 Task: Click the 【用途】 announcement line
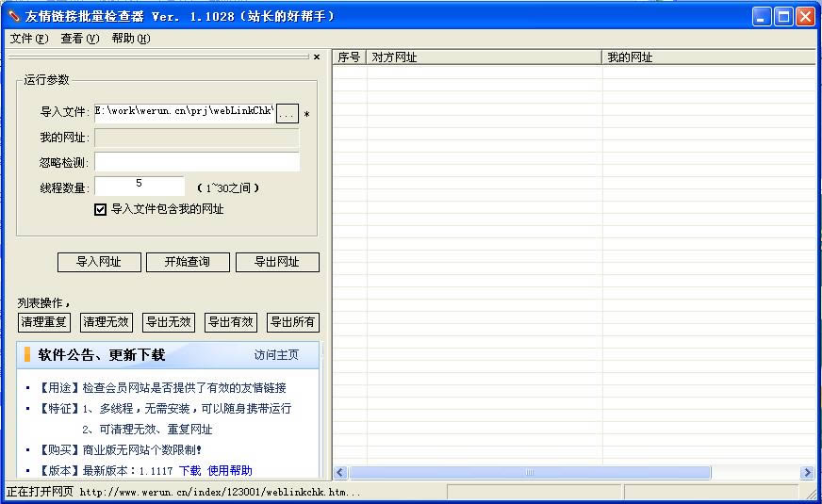coord(162,388)
